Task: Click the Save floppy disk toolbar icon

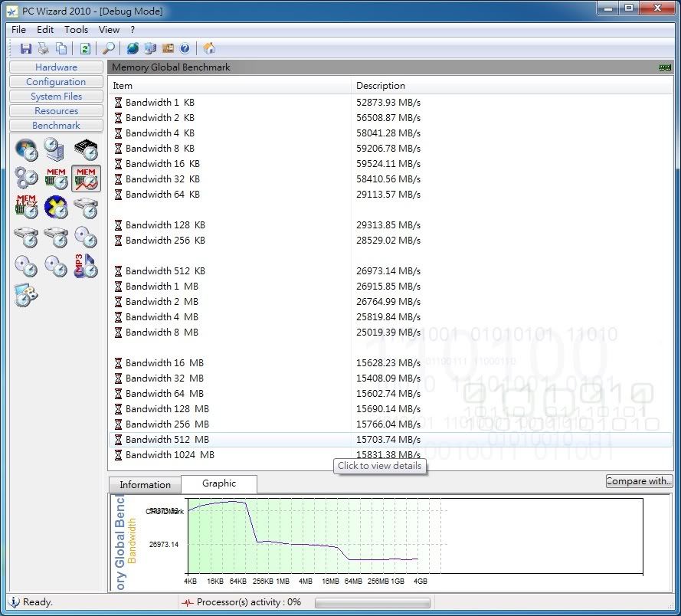Action: click(x=26, y=48)
